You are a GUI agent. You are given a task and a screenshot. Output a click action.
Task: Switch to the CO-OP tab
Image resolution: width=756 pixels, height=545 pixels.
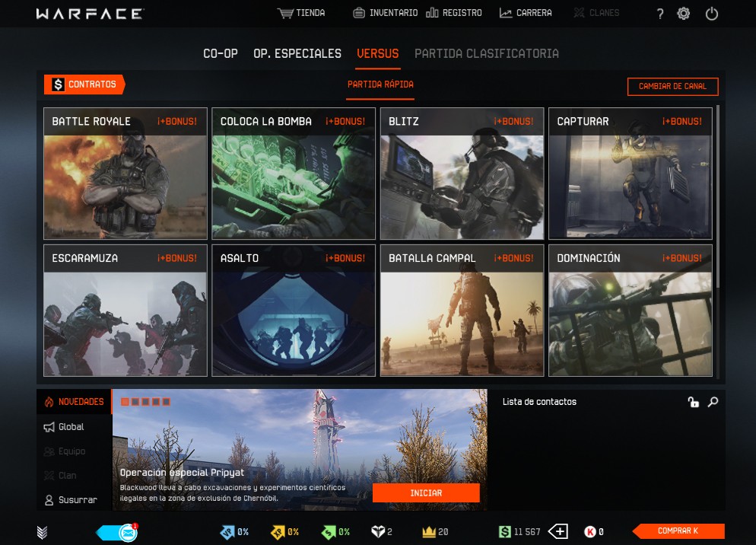pyautogui.click(x=221, y=53)
